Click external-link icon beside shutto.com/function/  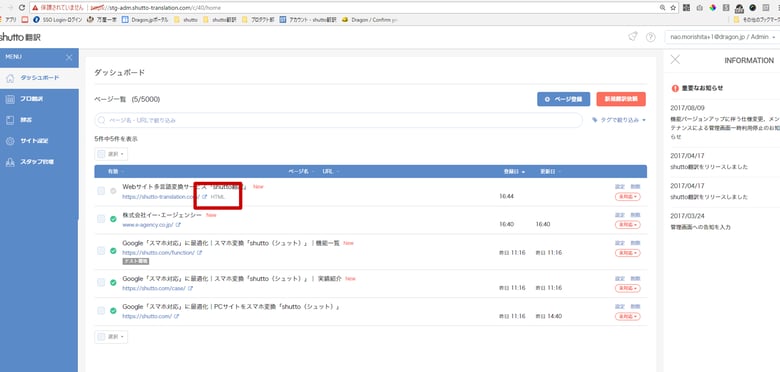tap(199, 253)
